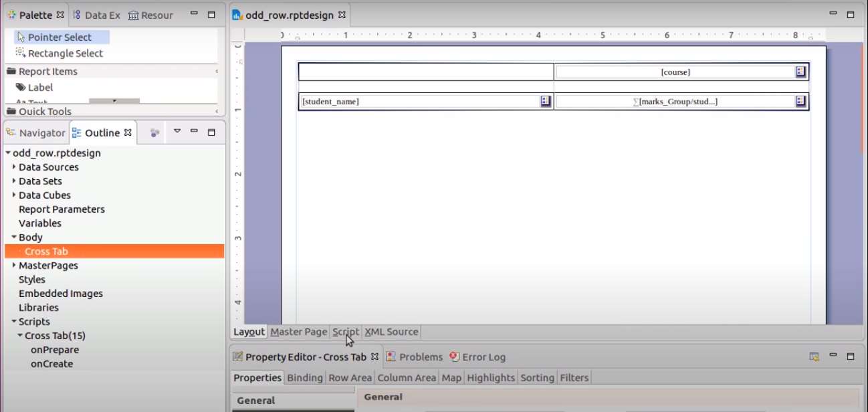Viewport: 868px width, 412px height.
Task: Expand the Data Cubes tree node
Action: coord(14,195)
